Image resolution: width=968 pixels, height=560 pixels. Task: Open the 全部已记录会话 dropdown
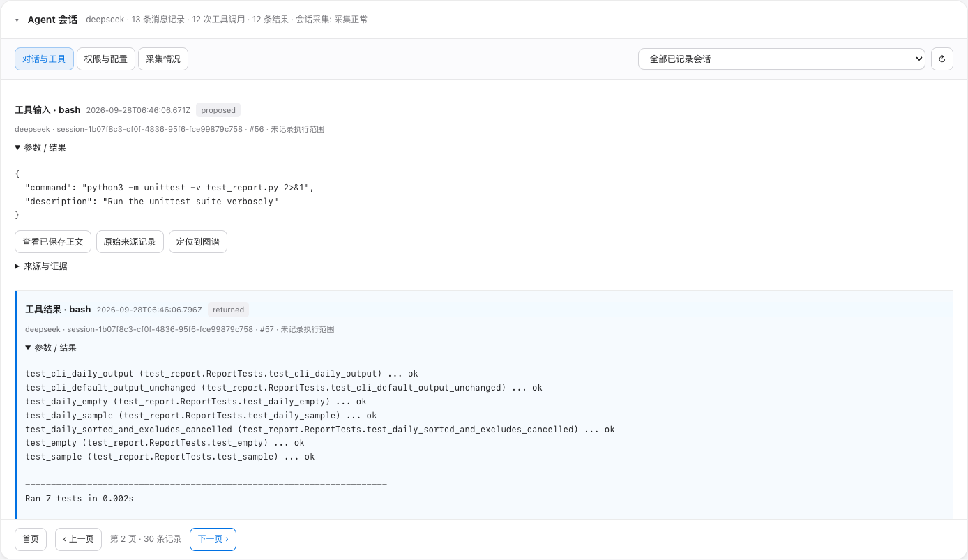[x=781, y=59]
